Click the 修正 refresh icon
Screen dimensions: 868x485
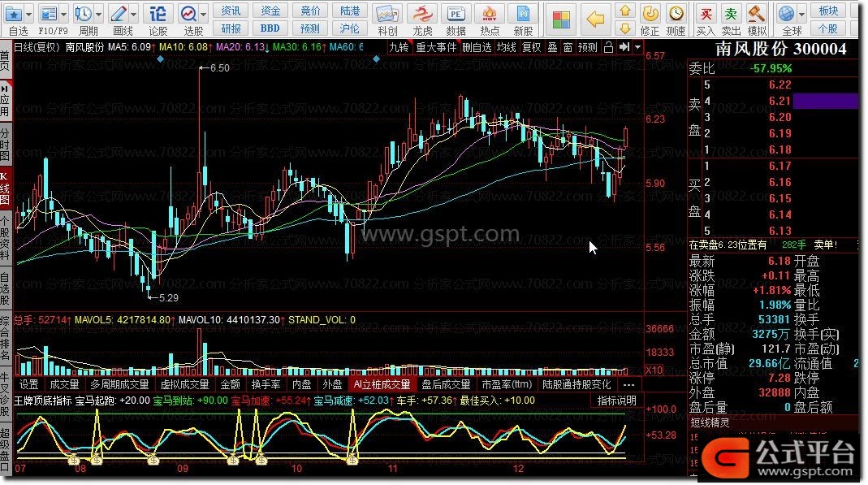[650, 13]
